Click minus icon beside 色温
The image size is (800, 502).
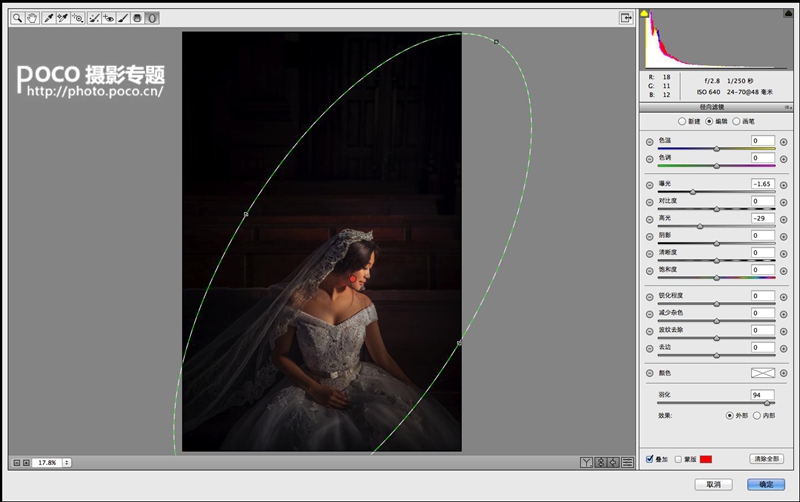pyautogui.click(x=649, y=142)
